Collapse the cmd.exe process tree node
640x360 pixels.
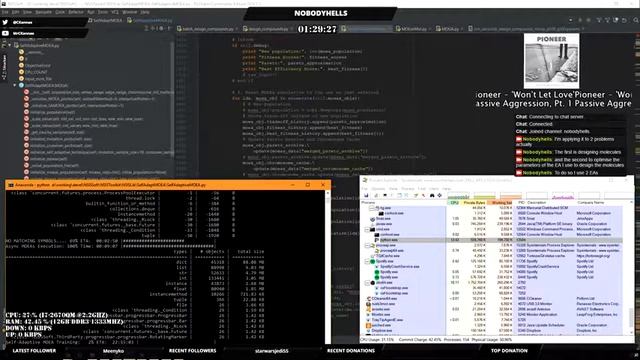point(367,229)
